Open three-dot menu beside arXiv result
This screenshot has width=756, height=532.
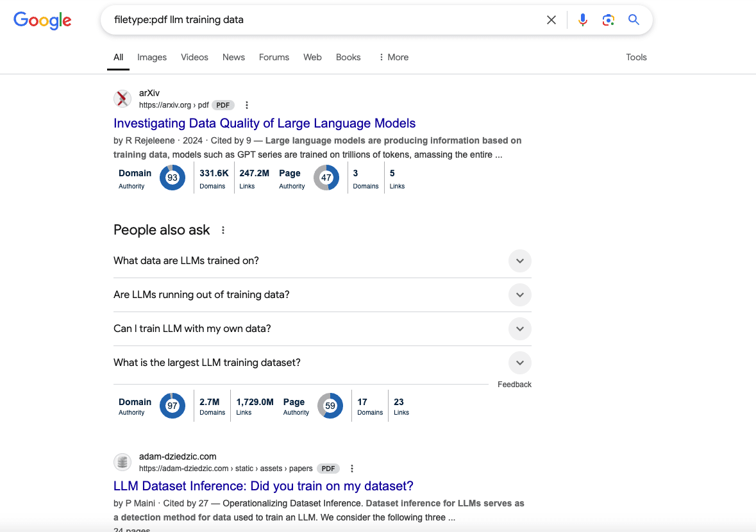pyautogui.click(x=247, y=105)
